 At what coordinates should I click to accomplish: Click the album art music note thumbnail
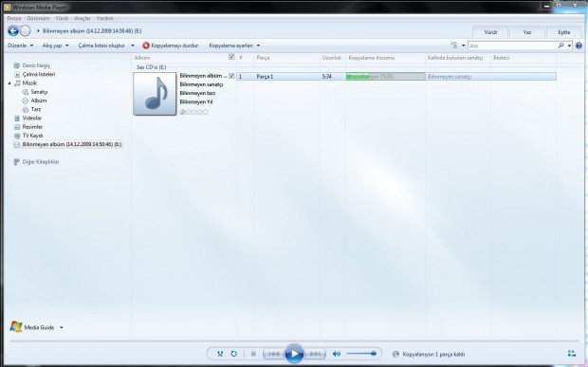(155, 94)
